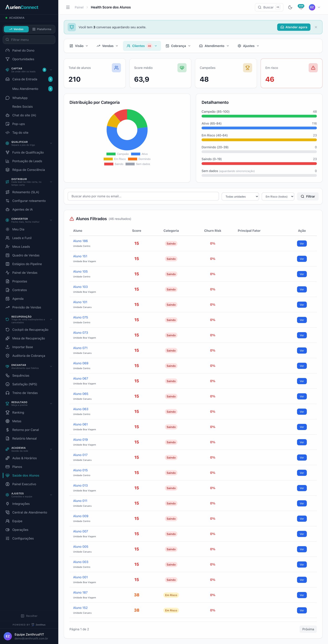Toggle dark mode moon icon

point(290,7)
